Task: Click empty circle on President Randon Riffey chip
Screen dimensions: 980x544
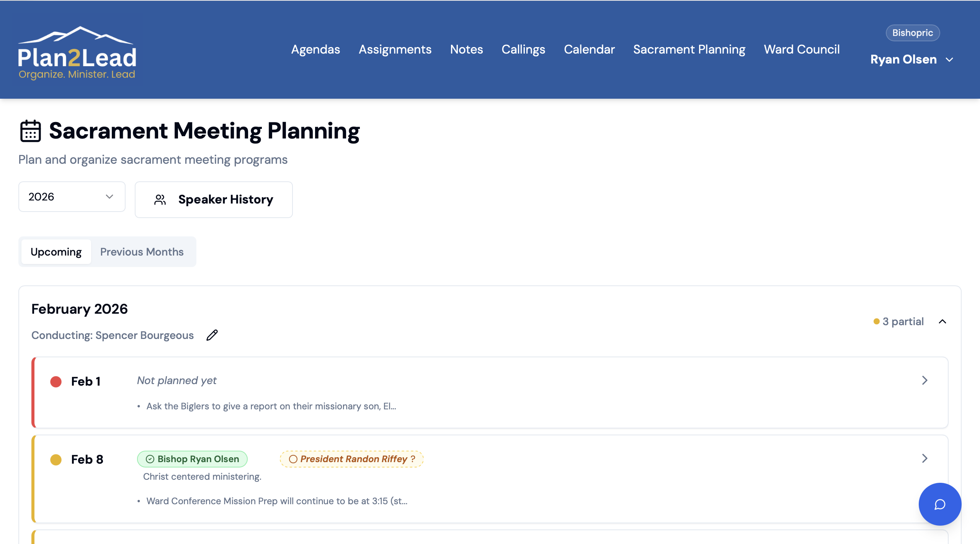Action: tap(293, 459)
